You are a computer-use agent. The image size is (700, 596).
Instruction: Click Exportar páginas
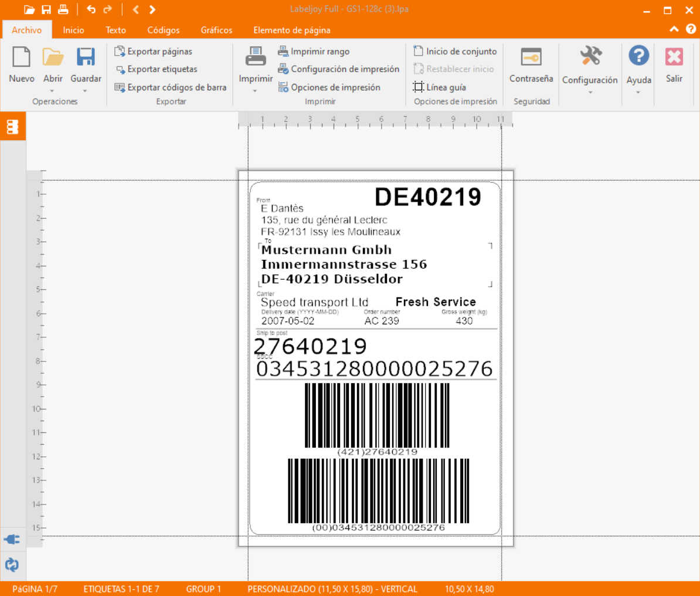pos(154,52)
